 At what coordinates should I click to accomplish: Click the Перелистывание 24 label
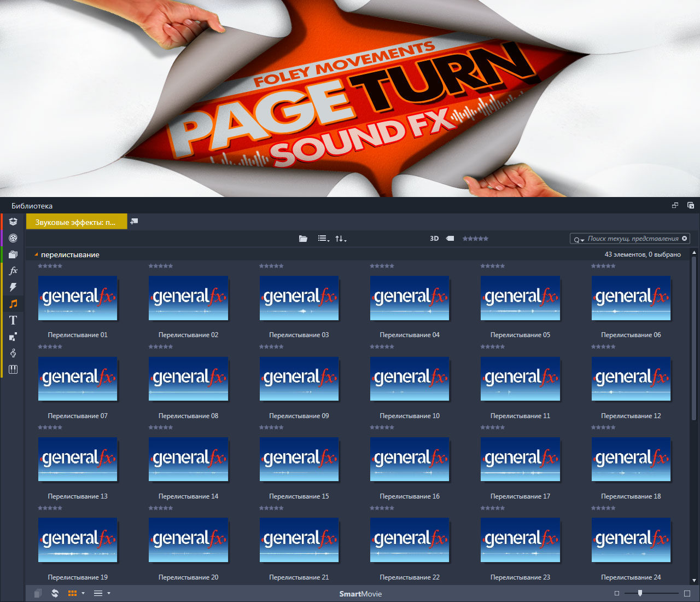(631, 577)
